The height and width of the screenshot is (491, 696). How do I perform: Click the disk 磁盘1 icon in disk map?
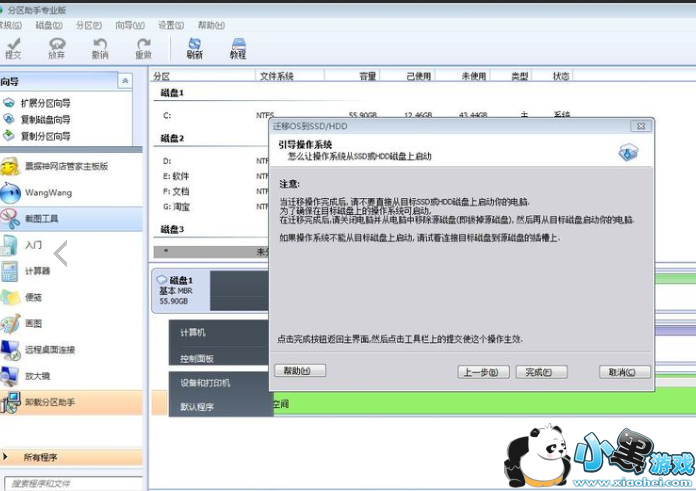(162, 280)
